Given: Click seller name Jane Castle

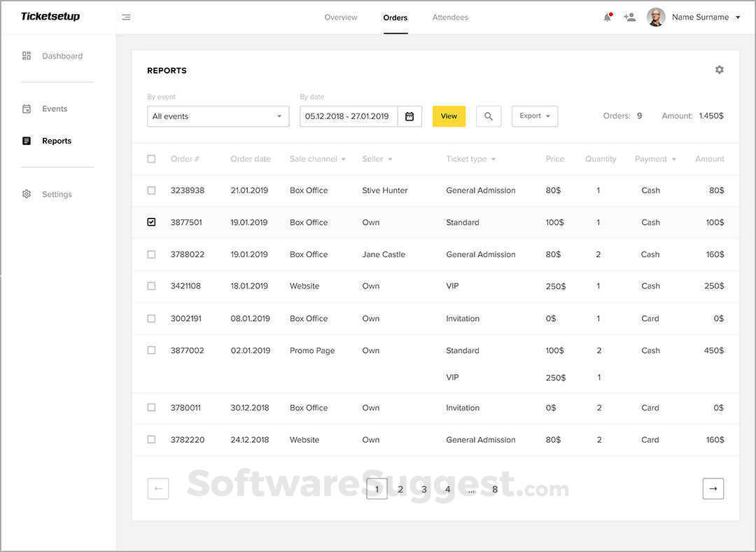Looking at the screenshot, I should pos(384,254).
